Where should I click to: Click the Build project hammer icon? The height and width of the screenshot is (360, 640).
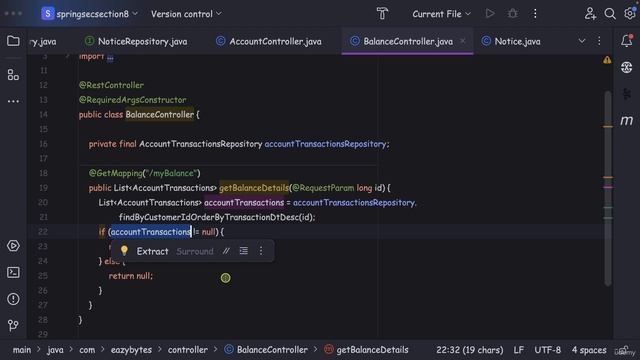pos(382,14)
